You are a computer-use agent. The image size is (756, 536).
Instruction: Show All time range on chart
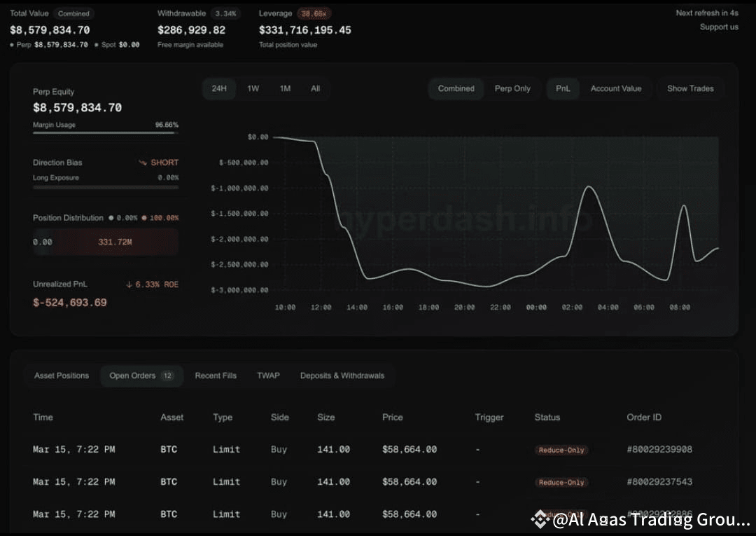tap(315, 89)
